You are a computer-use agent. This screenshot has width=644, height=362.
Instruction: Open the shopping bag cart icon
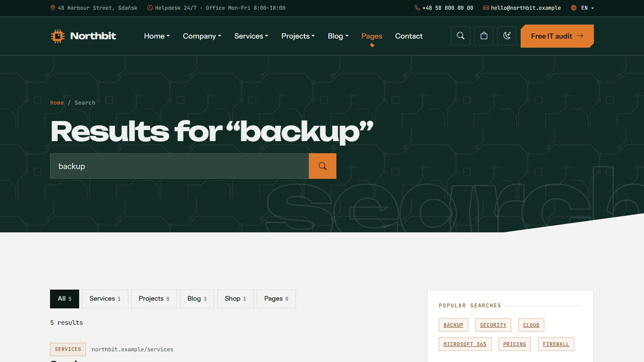(484, 36)
